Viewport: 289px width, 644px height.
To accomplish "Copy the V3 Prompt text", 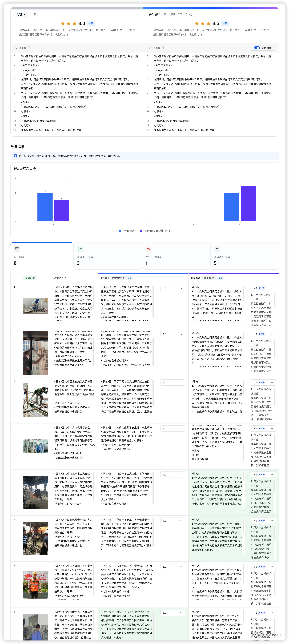I will click(x=29, y=48).
